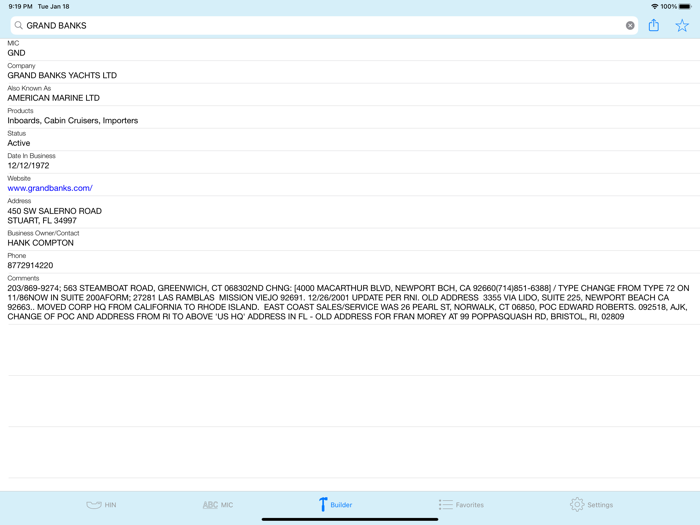700x525 pixels.
Task: Tap the battery indicator
Action: pos(686,6)
